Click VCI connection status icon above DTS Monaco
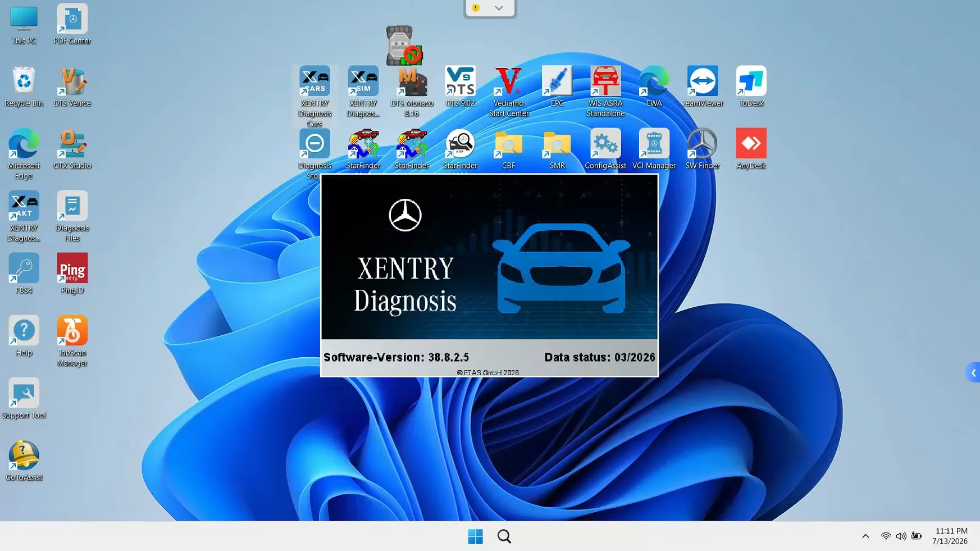 pyautogui.click(x=404, y=45)
